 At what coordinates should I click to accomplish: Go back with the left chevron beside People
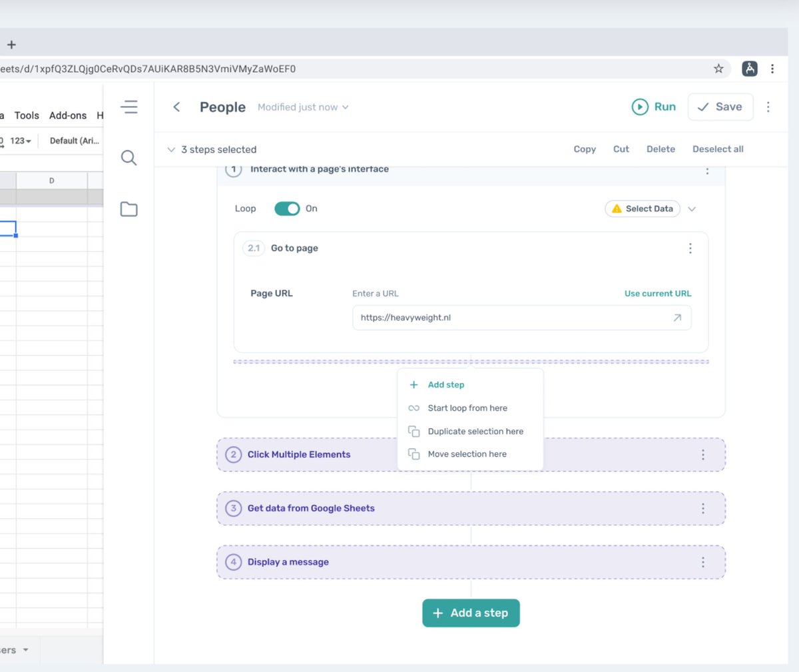(x=176, y=107)
